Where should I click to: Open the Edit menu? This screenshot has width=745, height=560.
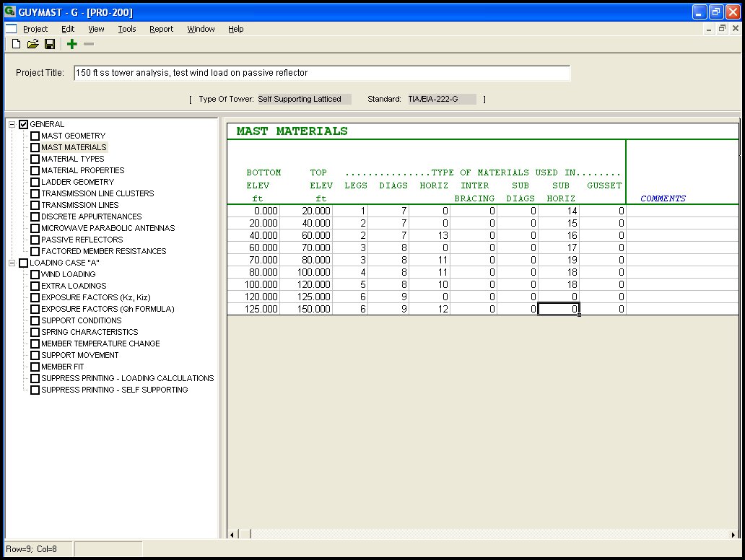click(x=68, y=29)
